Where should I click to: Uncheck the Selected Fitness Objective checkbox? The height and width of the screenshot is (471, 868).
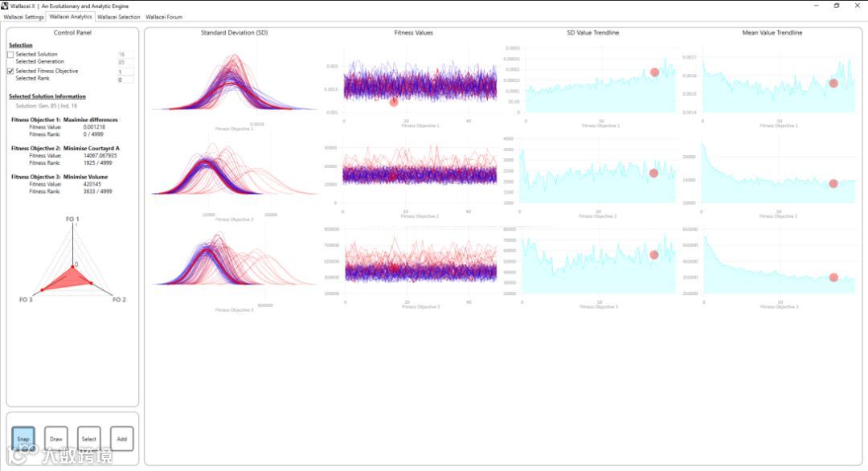tap(10, 72)
